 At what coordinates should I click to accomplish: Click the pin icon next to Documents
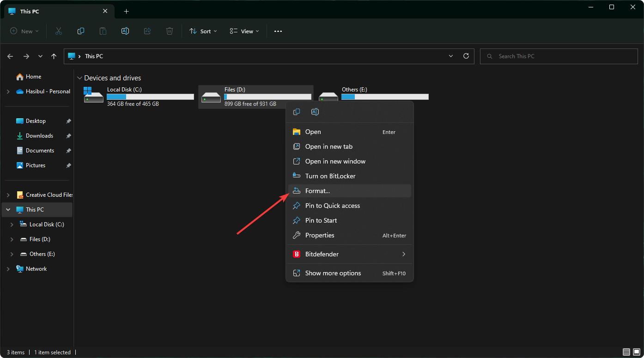(68, 151)
